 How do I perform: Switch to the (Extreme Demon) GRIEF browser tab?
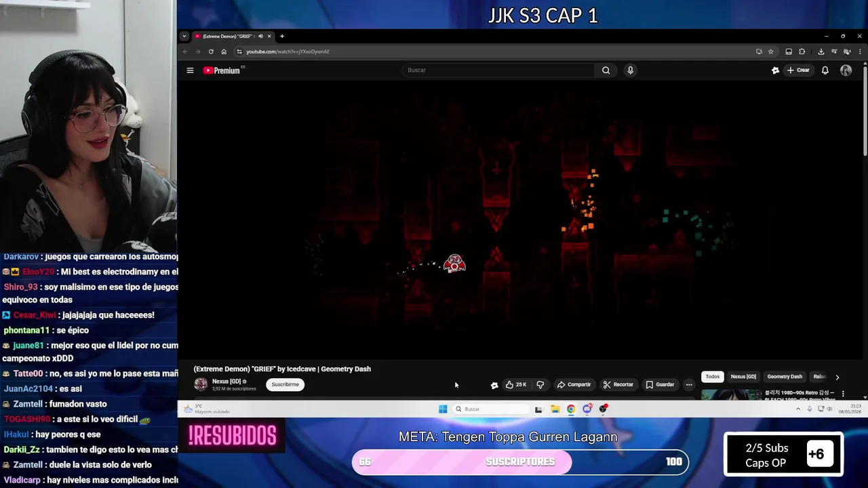[227, 36]
